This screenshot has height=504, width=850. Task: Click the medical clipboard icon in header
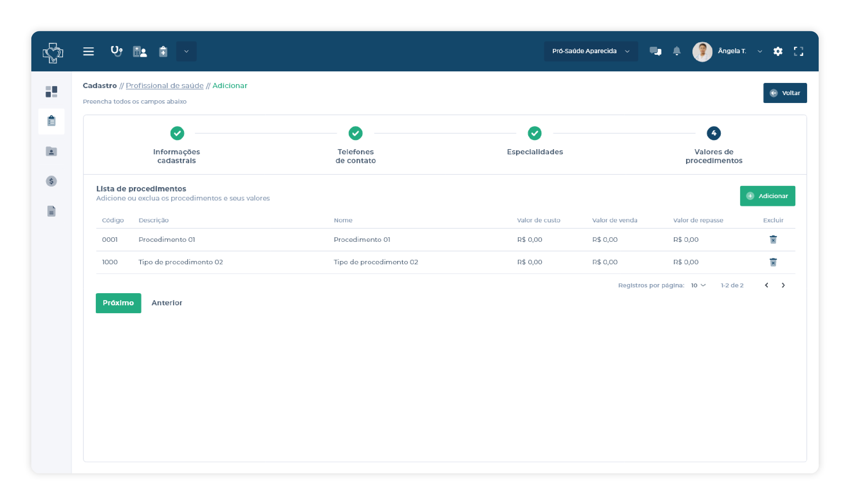[x=163, y=52]
